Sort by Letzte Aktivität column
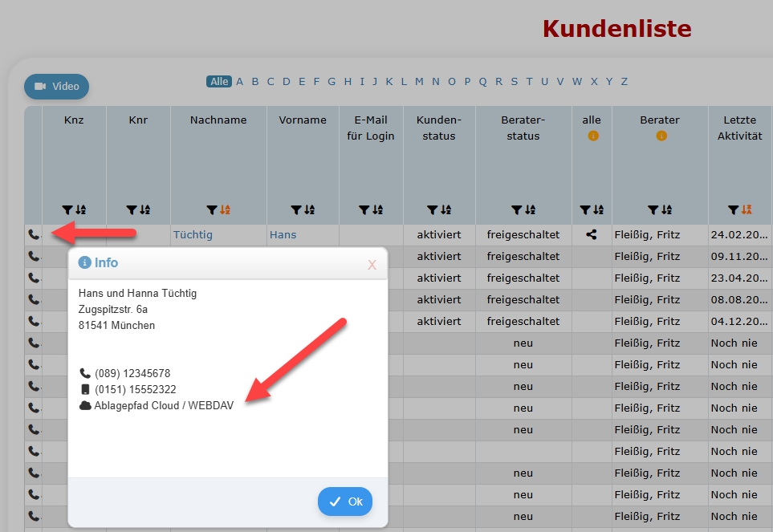 click(747, 209)
